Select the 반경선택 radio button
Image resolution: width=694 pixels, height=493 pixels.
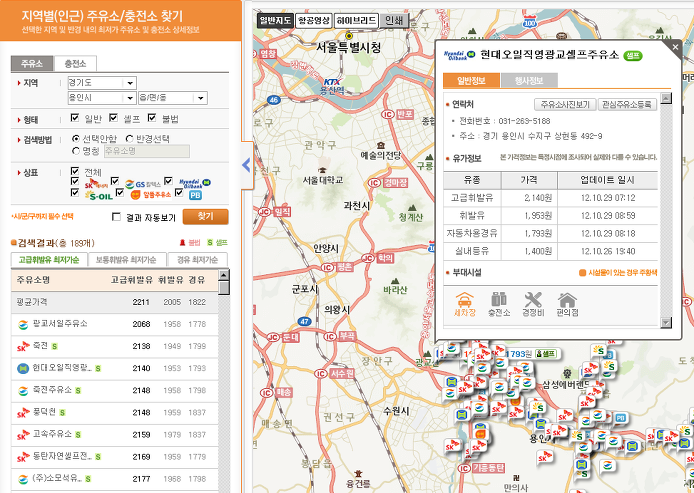[129, 139]
